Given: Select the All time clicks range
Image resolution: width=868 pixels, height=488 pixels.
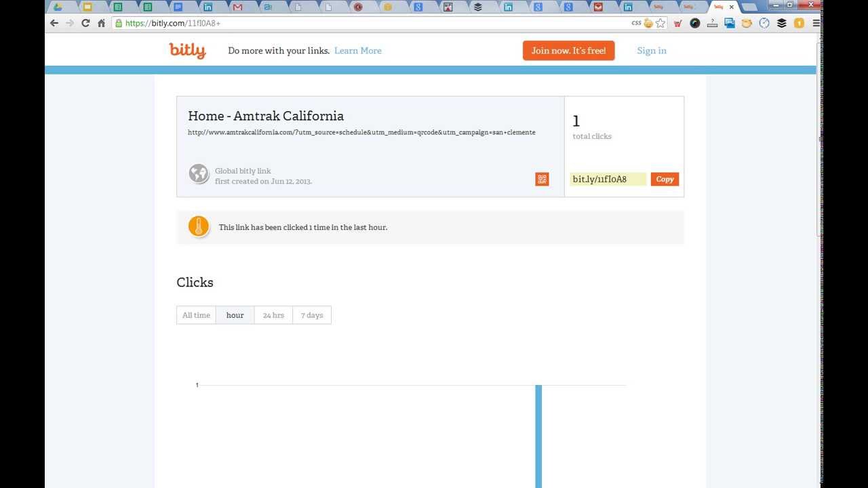Looking at the screenshot, I should (196, 315).
